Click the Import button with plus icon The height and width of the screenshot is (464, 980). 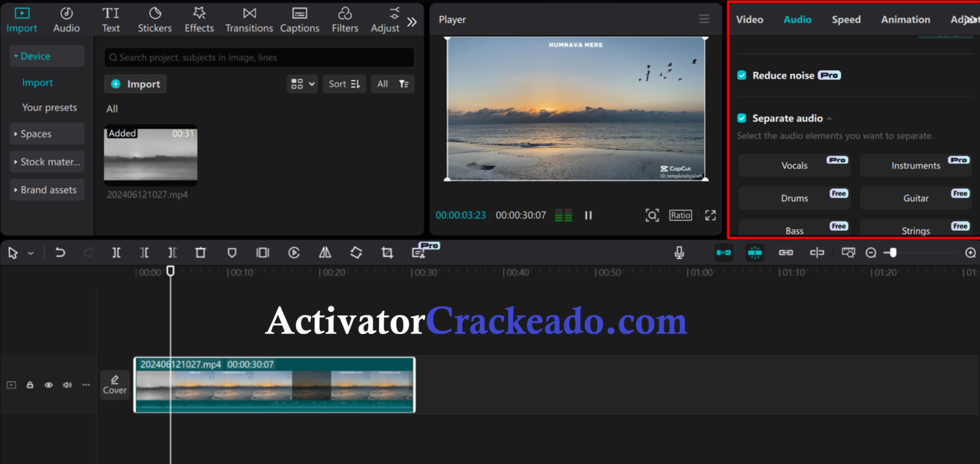[135, 84]
